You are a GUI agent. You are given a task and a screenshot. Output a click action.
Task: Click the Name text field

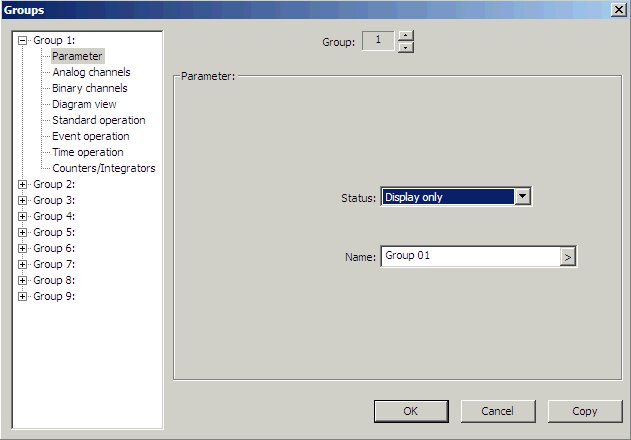click(x=469, y=257)
